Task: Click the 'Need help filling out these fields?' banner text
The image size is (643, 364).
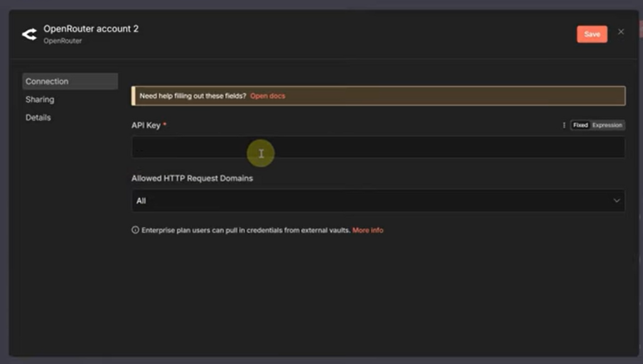Action: click(193, 96)
